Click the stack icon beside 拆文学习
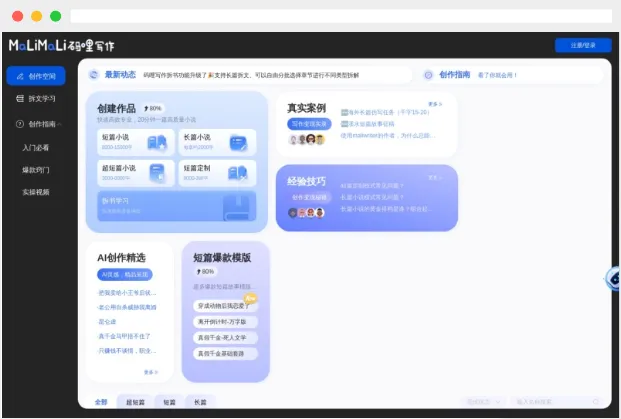Image resolution: width=621 pixels, height=419 pixels. (x=20, y=99)
